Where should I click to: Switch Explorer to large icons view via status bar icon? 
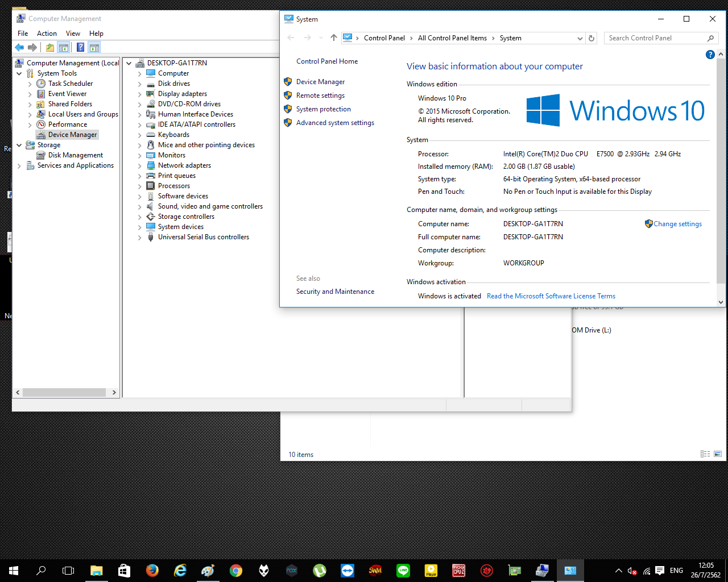click(x=718, y=454)
